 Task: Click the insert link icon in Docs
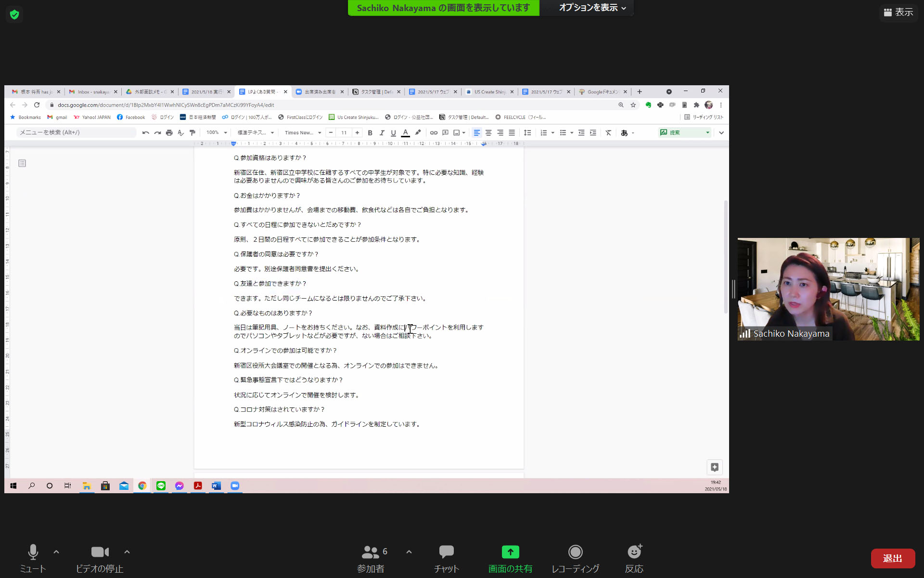click(x=434, y=132)
